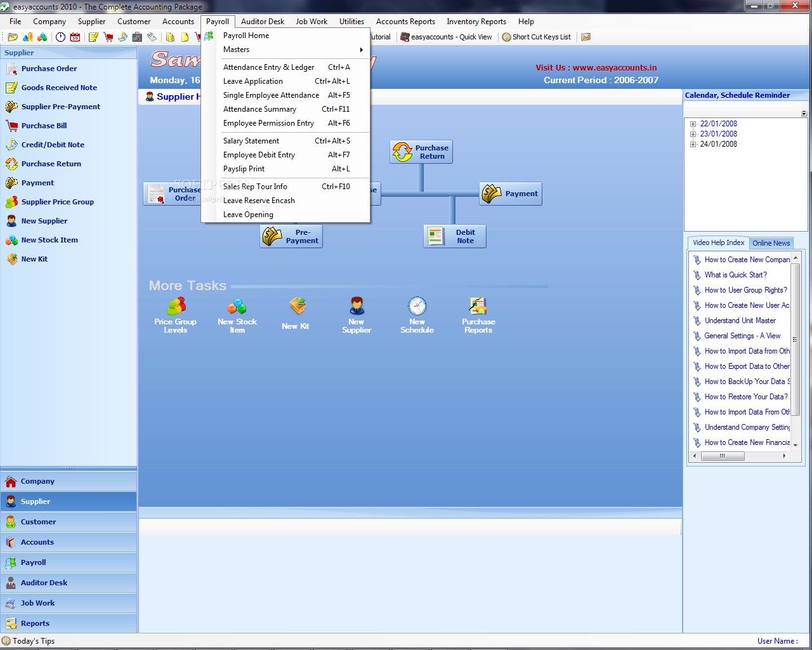Click Price Group Levels icon under More Tasks
812x650 pixels.
(x=176, y=315)
